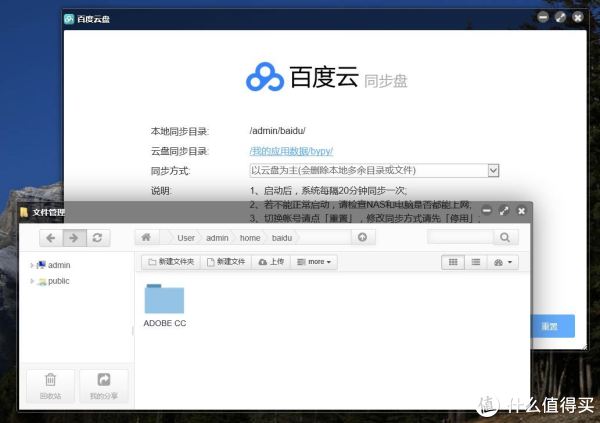Click the file manager folder title icon
The image size is (600, 423).
click(24, 212)
